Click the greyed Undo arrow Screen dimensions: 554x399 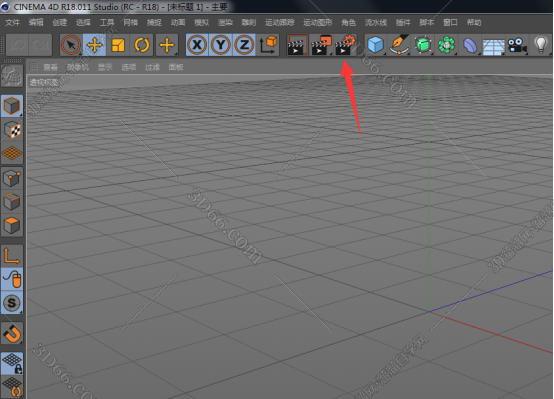[x=18, y=45]
